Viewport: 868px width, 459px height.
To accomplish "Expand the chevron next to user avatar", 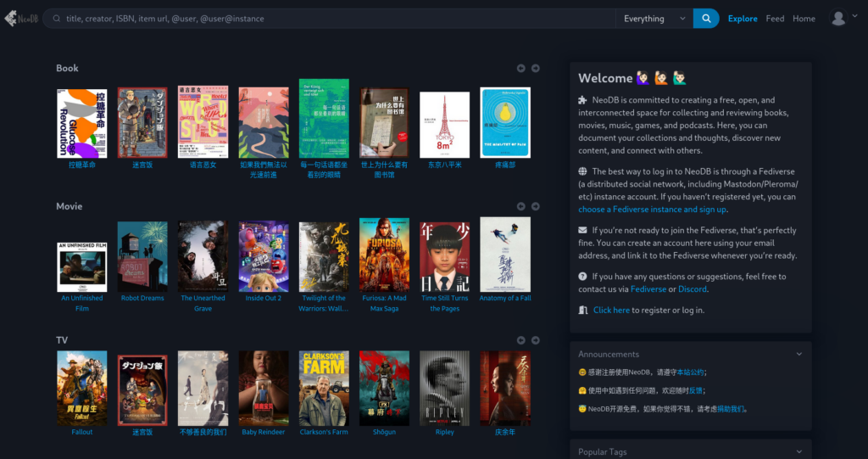I will [x=855, y=17].
